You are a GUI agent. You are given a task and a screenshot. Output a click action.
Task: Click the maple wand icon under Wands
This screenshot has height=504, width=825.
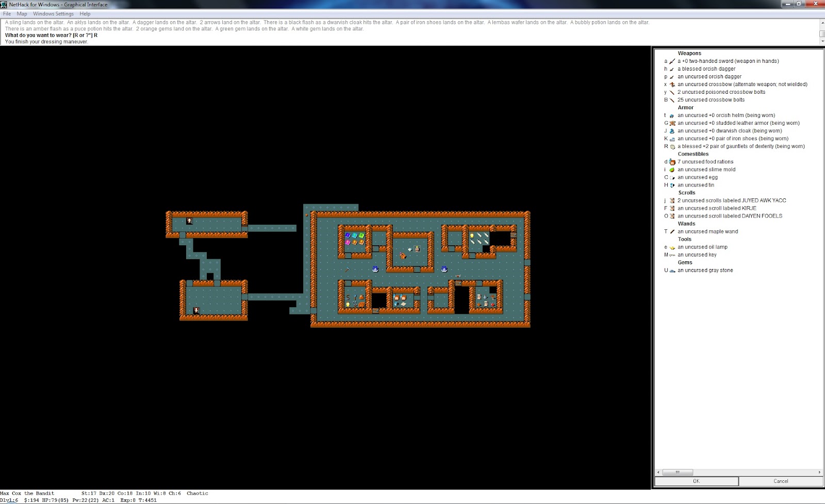(x=671, y=231)
